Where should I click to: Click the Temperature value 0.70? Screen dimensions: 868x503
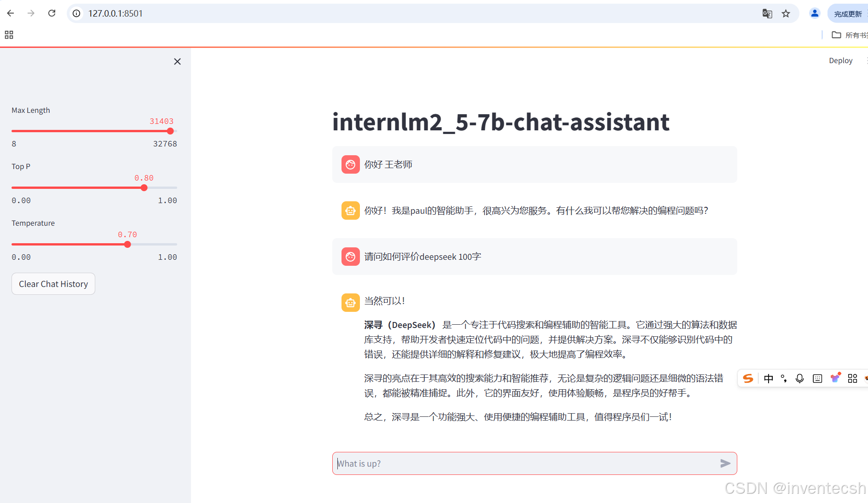[x=127, y=234]
